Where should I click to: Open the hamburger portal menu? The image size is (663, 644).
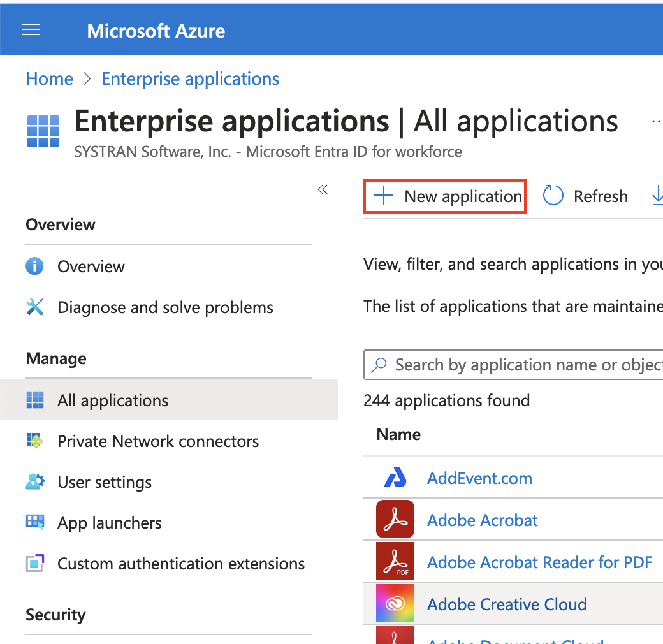pos(31,29)
